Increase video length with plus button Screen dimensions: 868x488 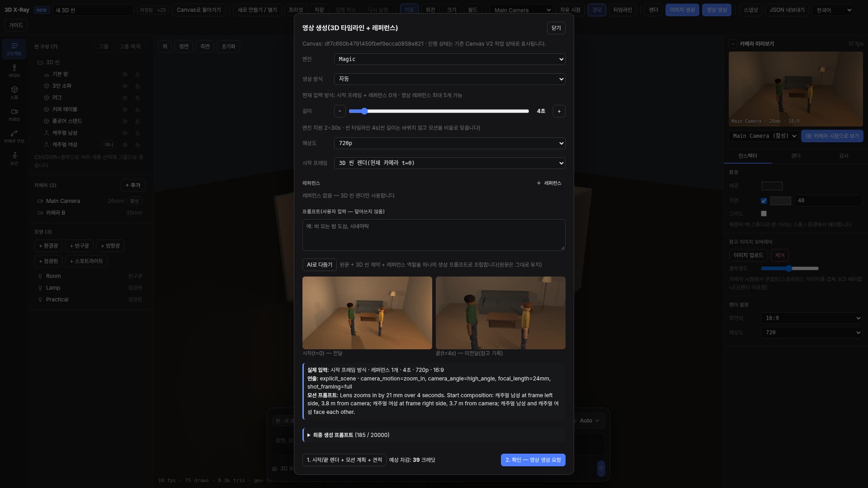coord(559,111)
